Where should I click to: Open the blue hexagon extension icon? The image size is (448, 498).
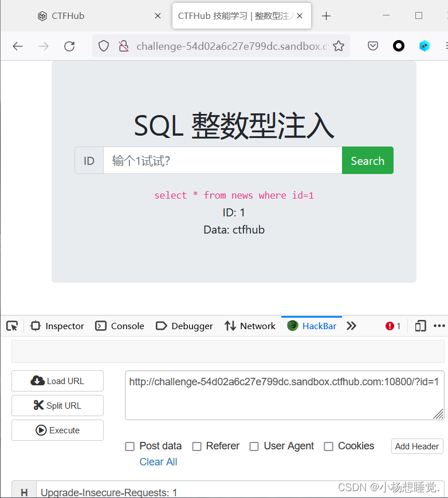pos(424,46)
